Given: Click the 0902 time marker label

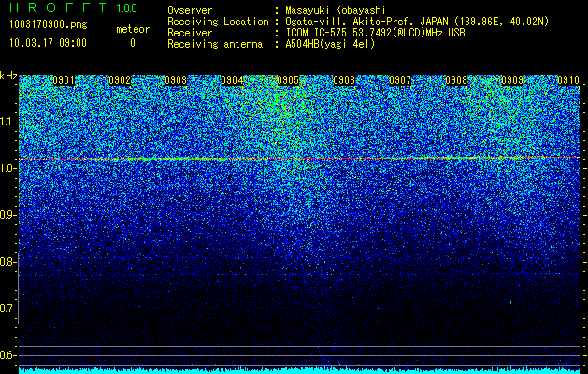Looking at the screenshot, I should tap(120, 80).
